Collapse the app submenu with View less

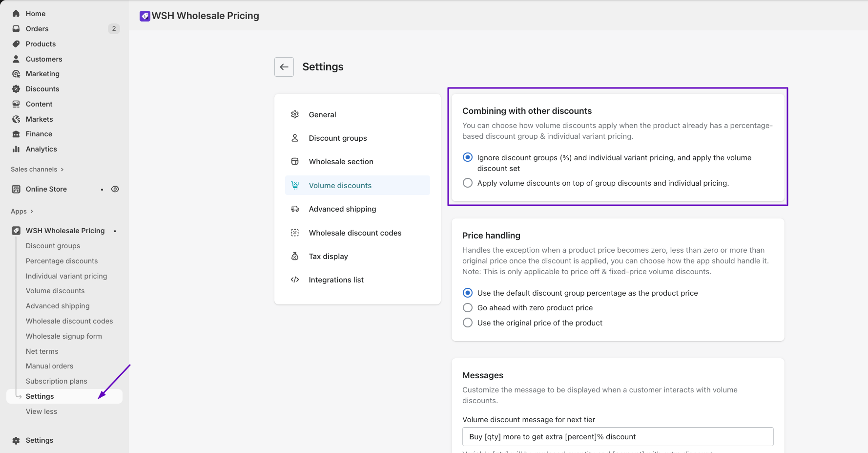(41, 411)
